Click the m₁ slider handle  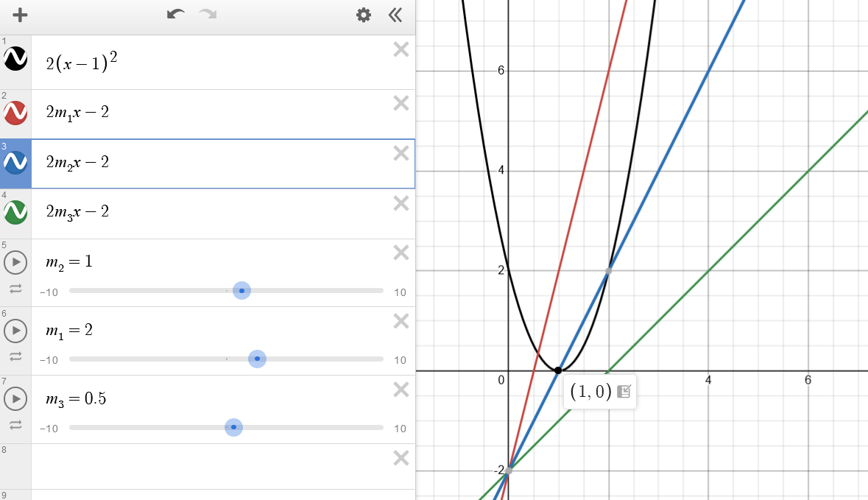pos(257,359)
